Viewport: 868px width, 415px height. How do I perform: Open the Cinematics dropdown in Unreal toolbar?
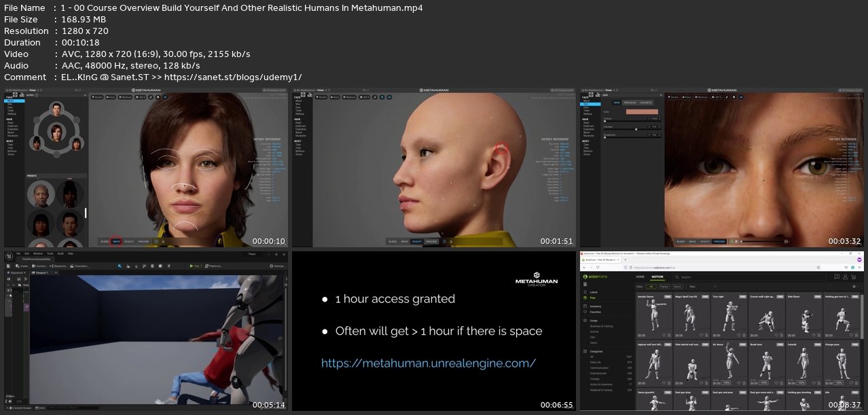[79, 266]
